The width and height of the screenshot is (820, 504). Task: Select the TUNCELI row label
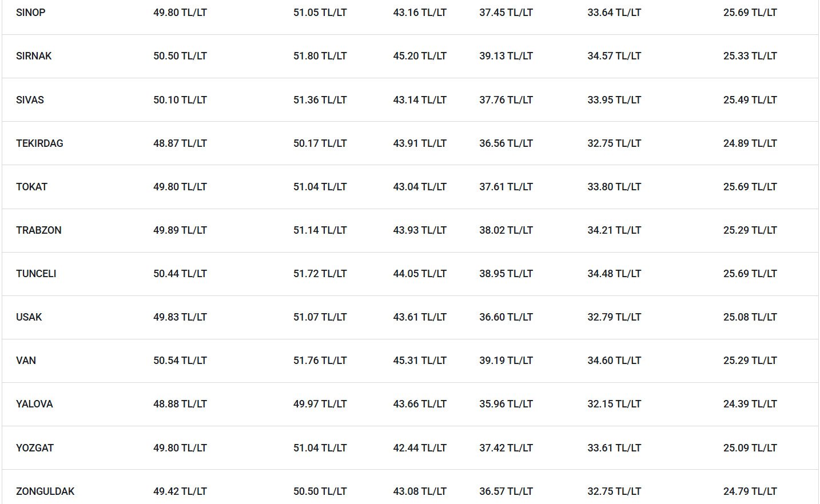pyautogui.click(x=36, y=274)
